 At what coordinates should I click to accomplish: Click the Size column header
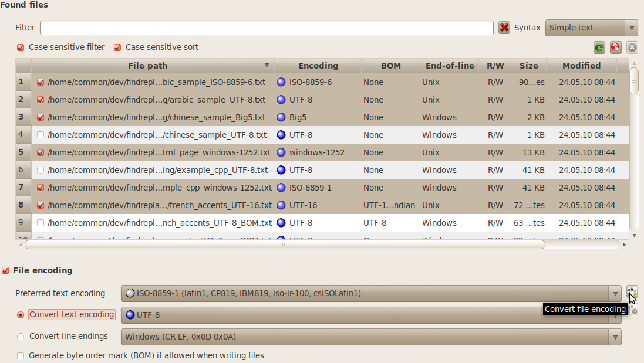point(528,66)
